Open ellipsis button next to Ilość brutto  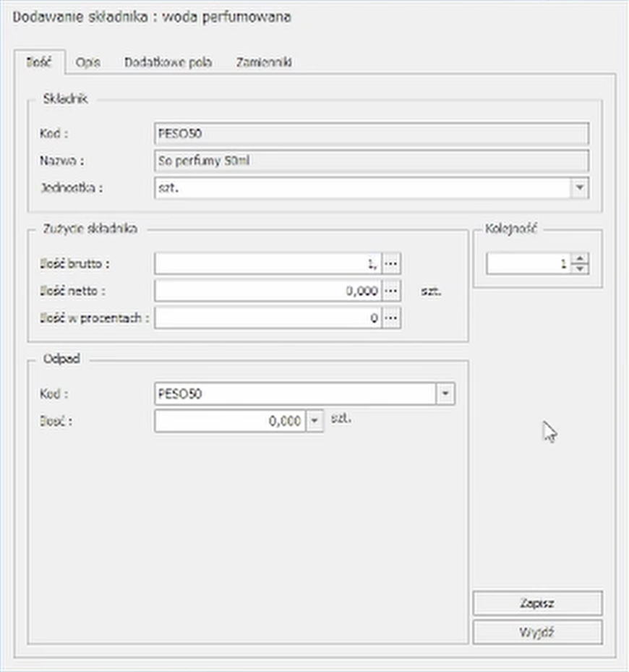point(391,264)
